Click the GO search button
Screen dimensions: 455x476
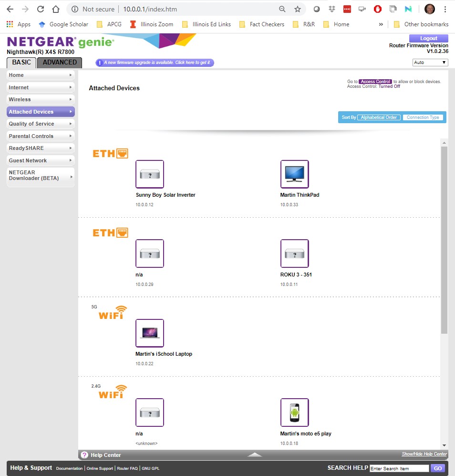[438, 468]
